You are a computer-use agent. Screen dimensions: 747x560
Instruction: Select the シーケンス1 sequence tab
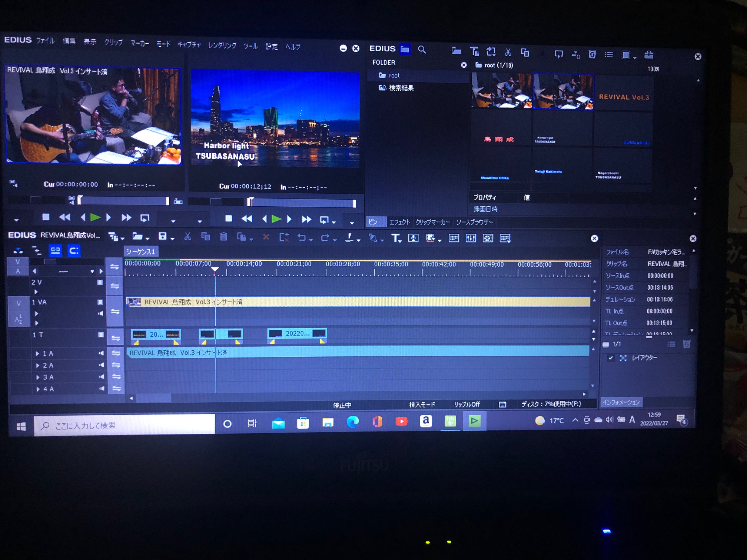[140, 251]
